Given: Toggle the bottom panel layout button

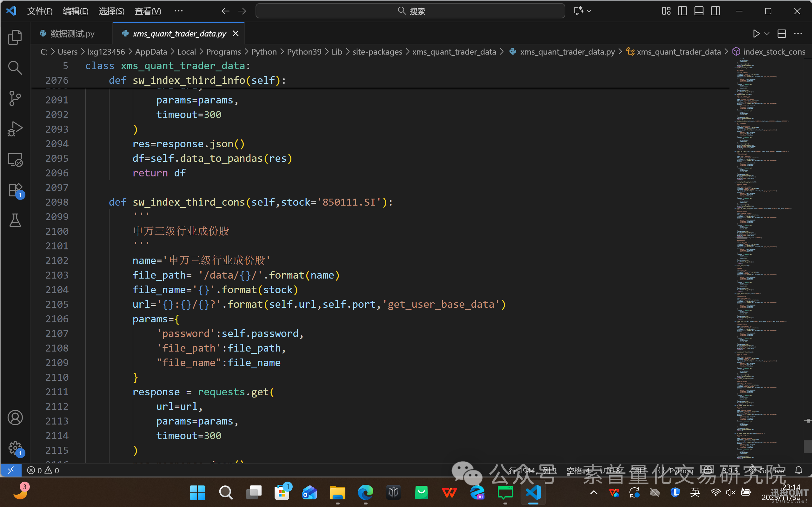Looking at the screenshot, I should pyautogui.click(x=699, y=11).
